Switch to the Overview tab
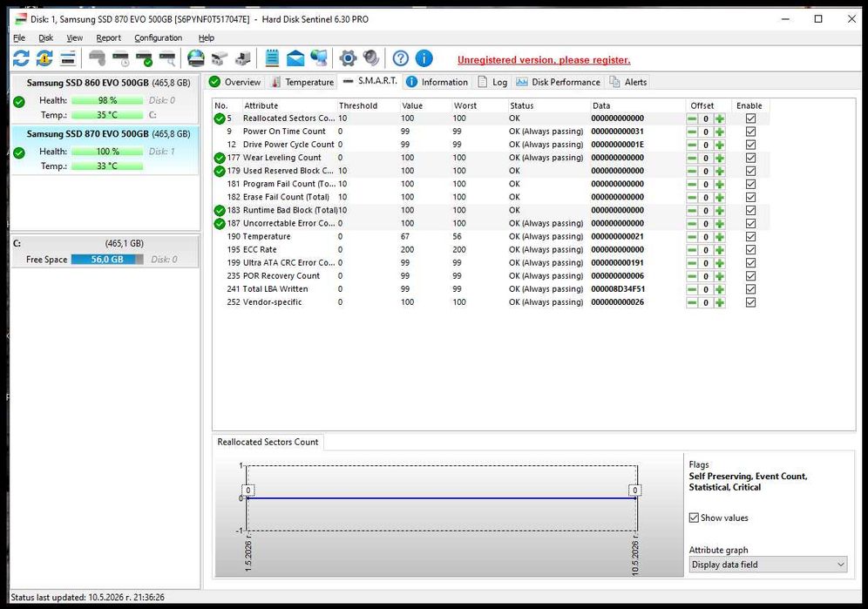 pos(234,82)
